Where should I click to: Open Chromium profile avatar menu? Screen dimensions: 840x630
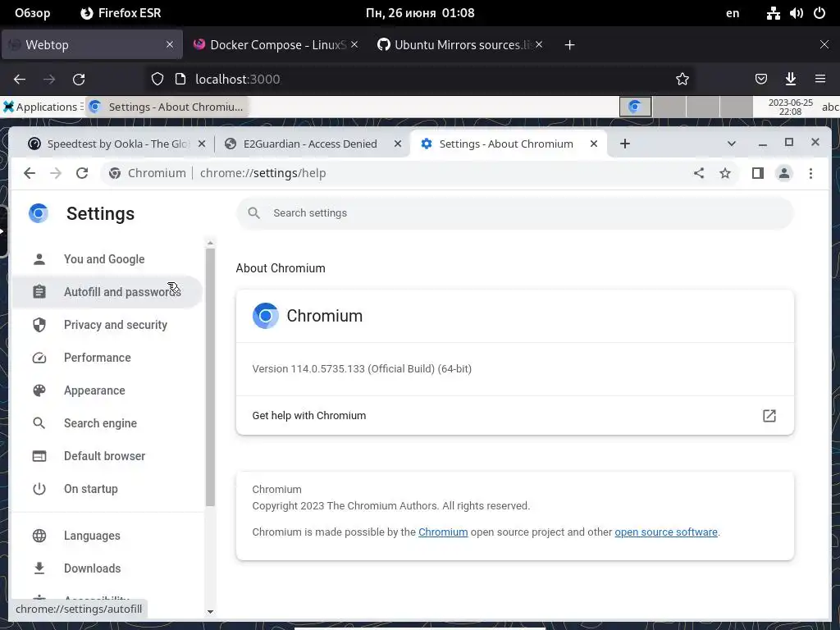coord(783,173)
